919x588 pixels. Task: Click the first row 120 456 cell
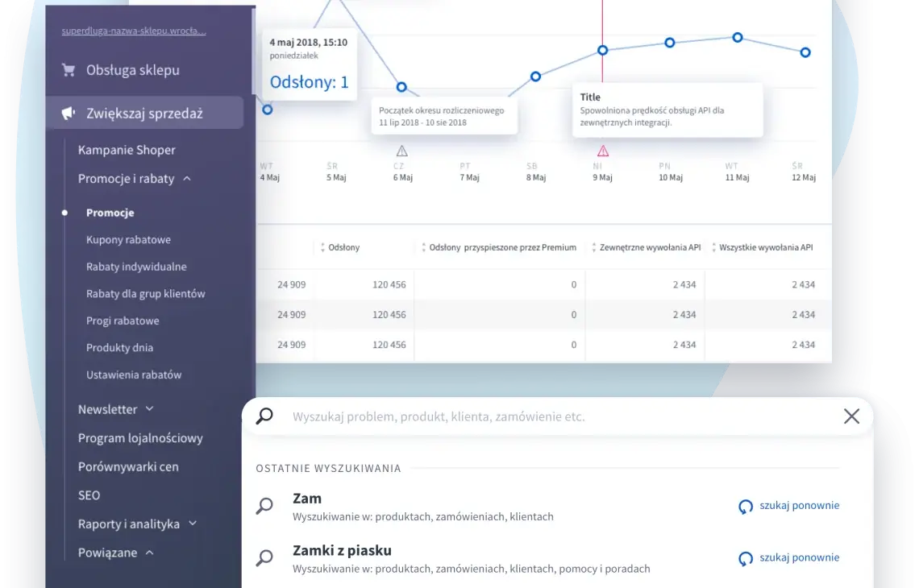pyautogui.click(x=389, y=284)
